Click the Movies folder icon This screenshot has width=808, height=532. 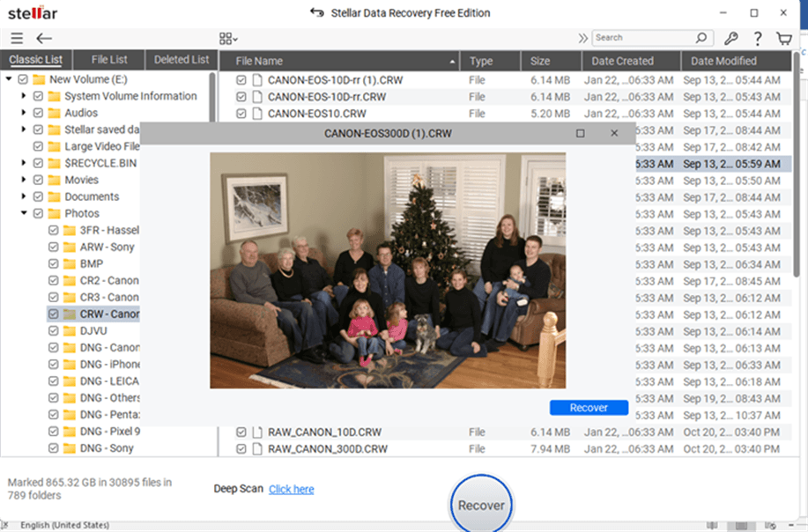coord(54,180)
